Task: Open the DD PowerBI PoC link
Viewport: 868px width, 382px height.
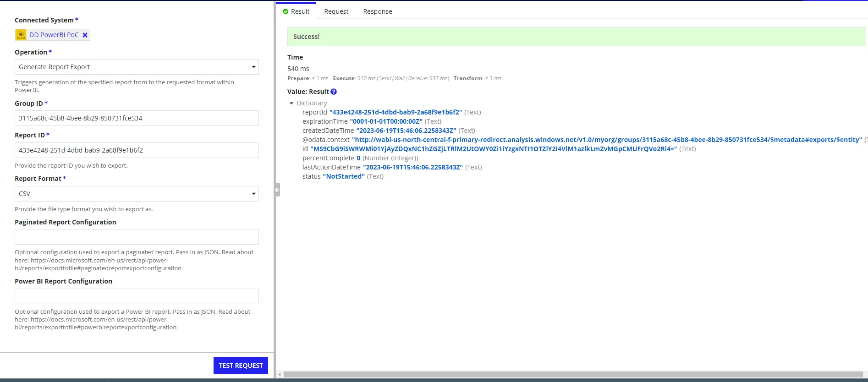Action: tap(54, 35)
